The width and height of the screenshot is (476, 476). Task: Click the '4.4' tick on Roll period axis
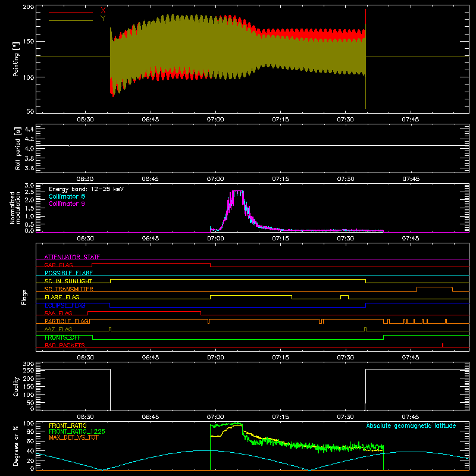[29, 129]
